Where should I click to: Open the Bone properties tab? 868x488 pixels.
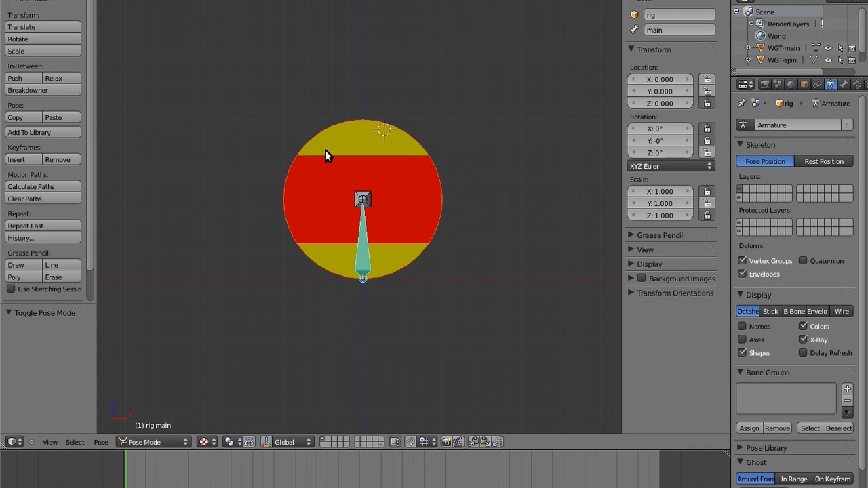pos(844,85)
